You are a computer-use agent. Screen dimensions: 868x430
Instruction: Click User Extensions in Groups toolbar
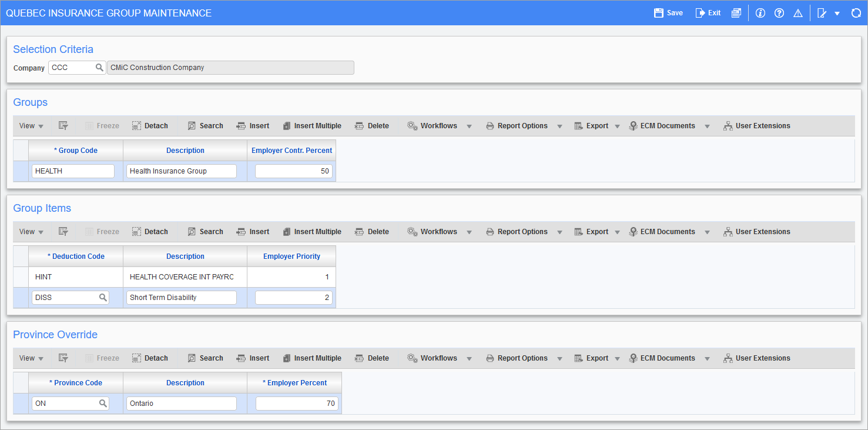point(756,126)
